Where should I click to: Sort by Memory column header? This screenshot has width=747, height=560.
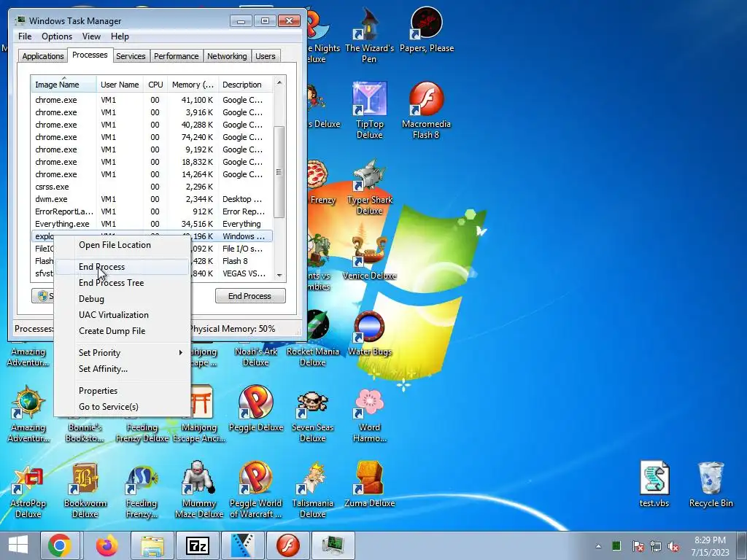tap(193, 85)
